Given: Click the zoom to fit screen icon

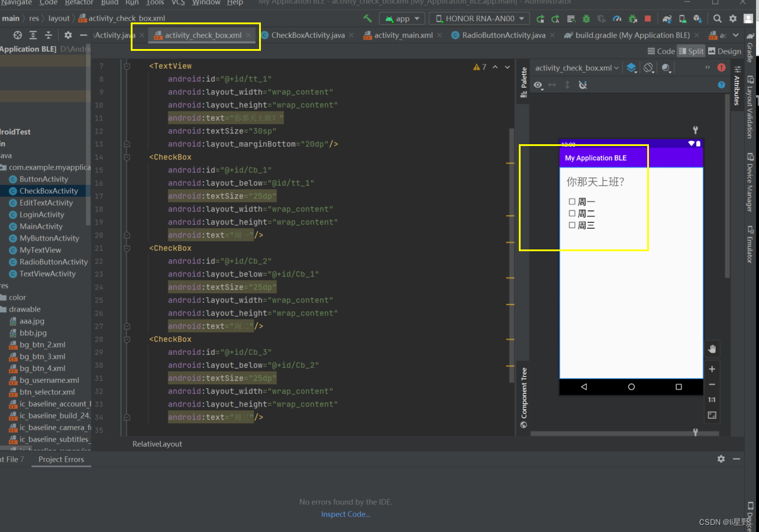Looking at the screenshot, I should tap(712, 415).
